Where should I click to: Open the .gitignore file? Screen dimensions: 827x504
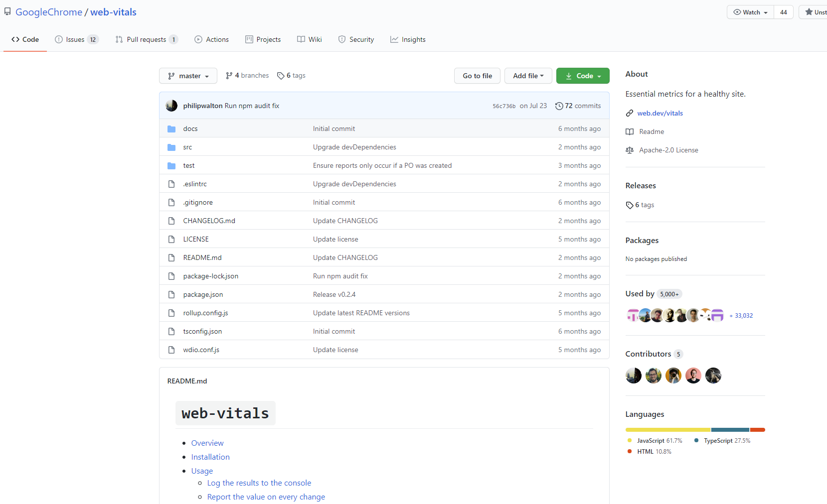coord(198,202)
